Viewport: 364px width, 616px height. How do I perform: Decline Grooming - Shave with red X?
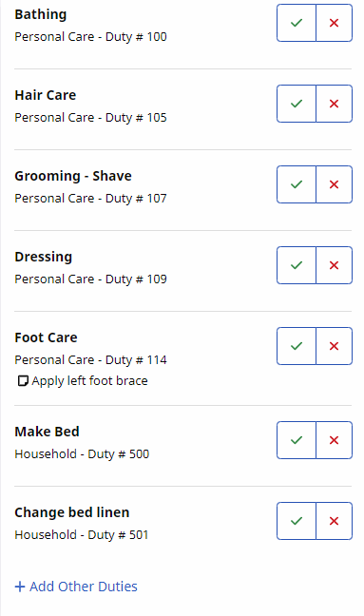point(335,184)
